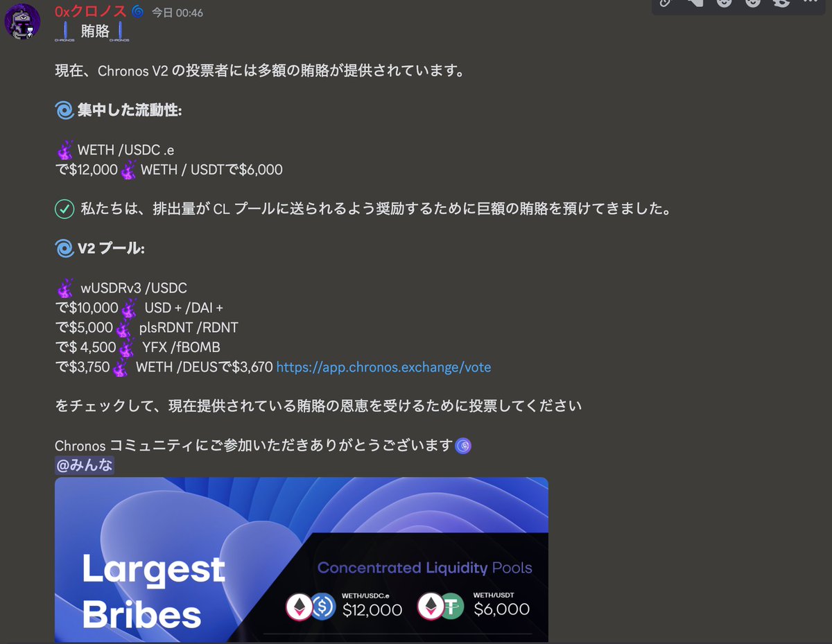The width and height of the screenshot is (832, 644).
Task: Click the flame emoji before WETH /DEUS
Action: click(120, 367)
